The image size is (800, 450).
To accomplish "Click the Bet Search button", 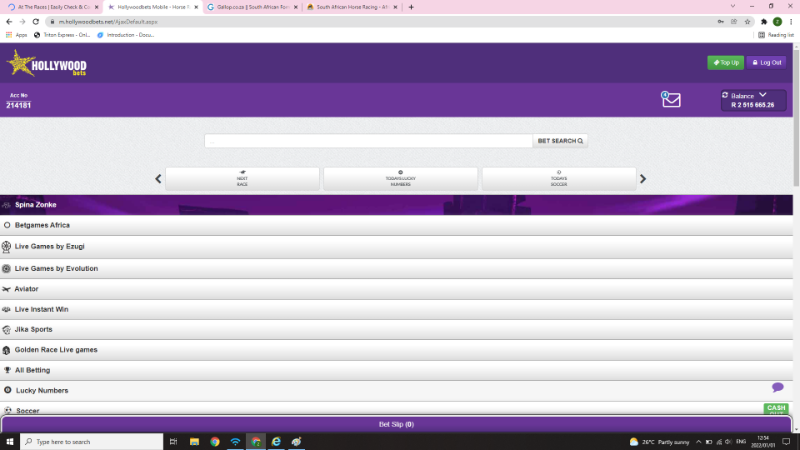I will [x=560, y=141].
